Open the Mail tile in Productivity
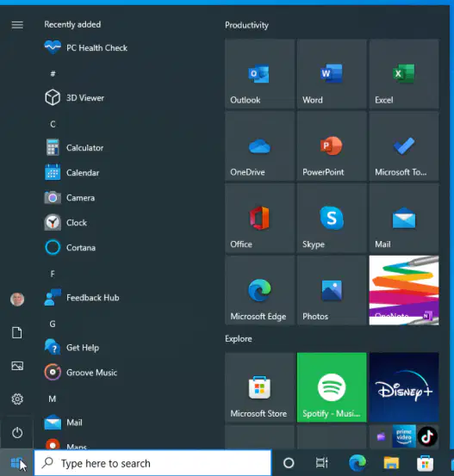This screenshot has height=476, width=454. [404, 218]
